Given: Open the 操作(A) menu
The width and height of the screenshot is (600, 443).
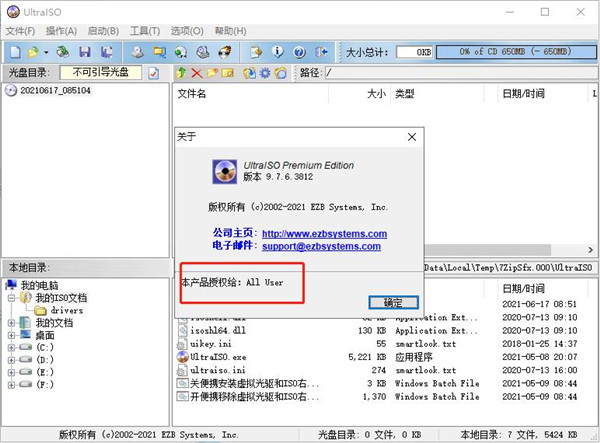Looking at the screenshot, I should [x=61, y=31].
